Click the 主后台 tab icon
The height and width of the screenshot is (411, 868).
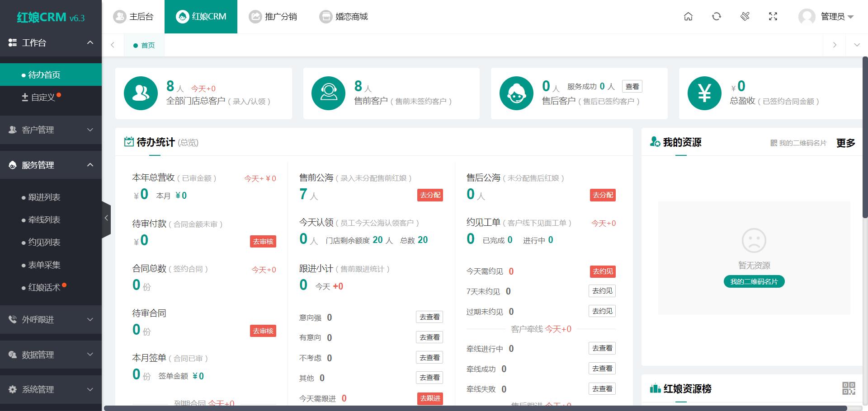119,17
